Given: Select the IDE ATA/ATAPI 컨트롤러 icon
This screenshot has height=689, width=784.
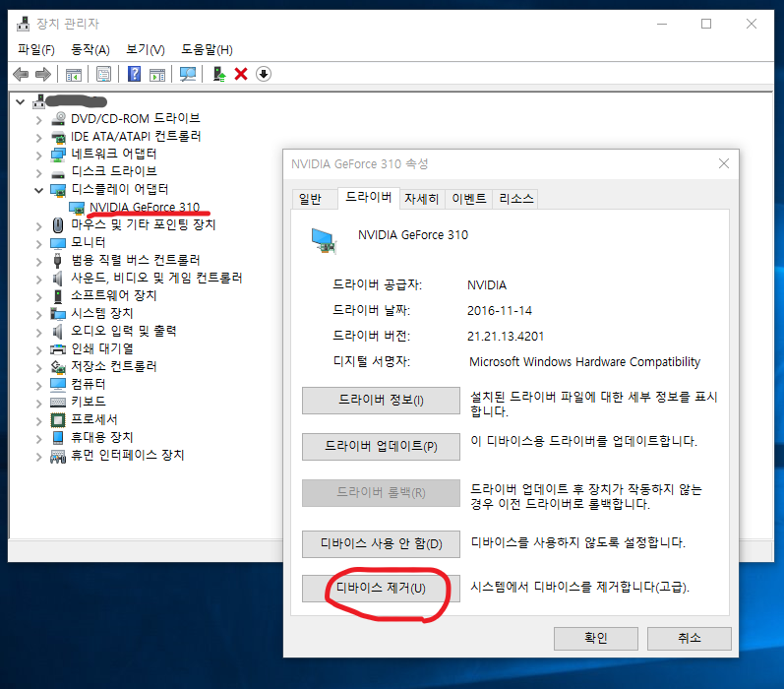Looking at the screenshot, I should 58,136.
